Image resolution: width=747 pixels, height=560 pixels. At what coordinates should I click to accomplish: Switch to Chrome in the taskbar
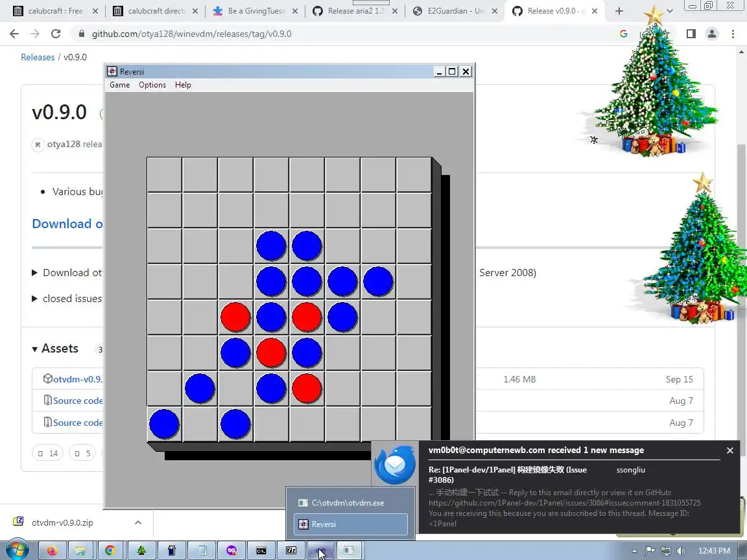click(x=110, y=550)
